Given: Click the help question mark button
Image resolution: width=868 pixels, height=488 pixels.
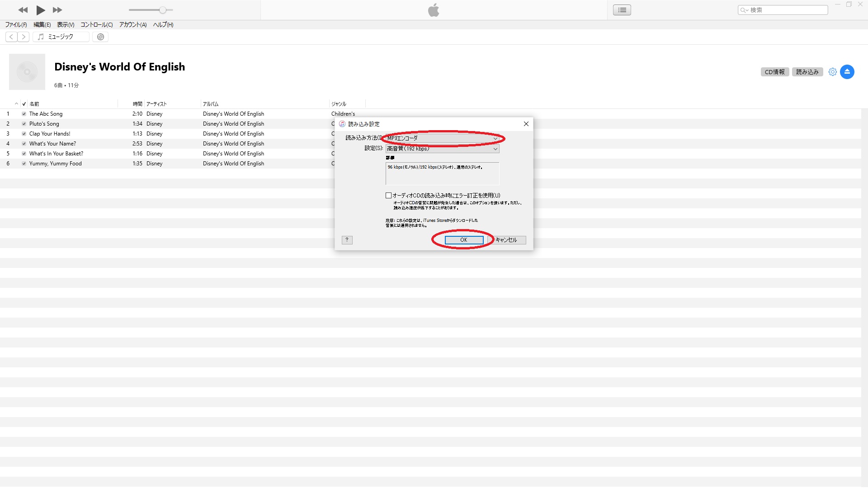Looking at the screenshot, I should [x=347, y=240].
